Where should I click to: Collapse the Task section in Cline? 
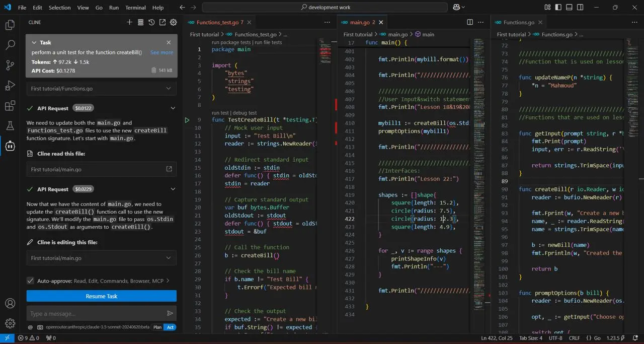[33, 42]
